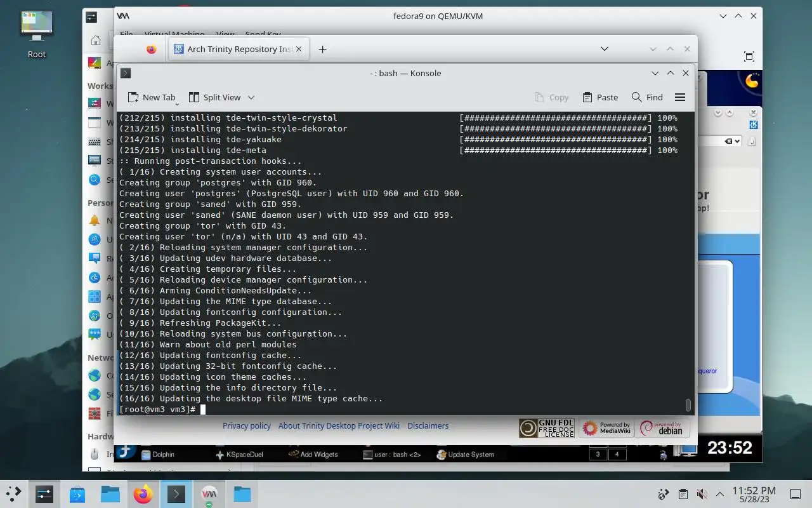812x508 pixels.
Task: Click the moon icon in the guest window
Action: click(752, 81)
